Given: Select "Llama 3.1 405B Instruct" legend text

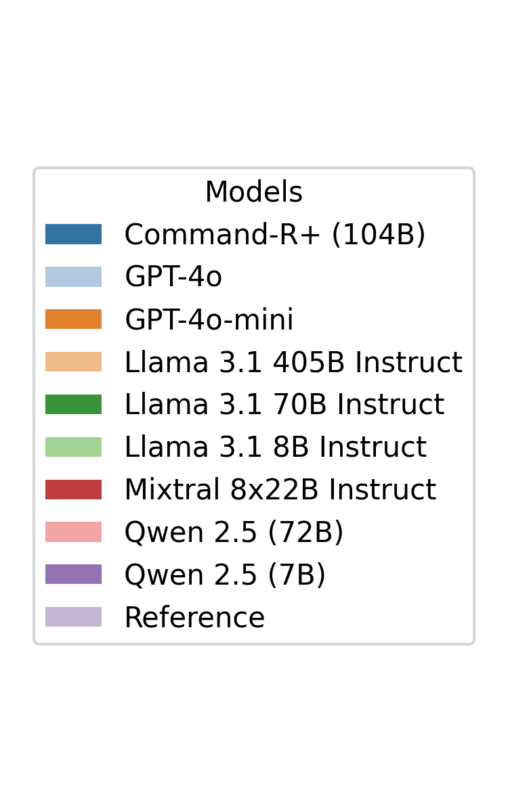Looking at the screenshot, I should pos(293,363).
